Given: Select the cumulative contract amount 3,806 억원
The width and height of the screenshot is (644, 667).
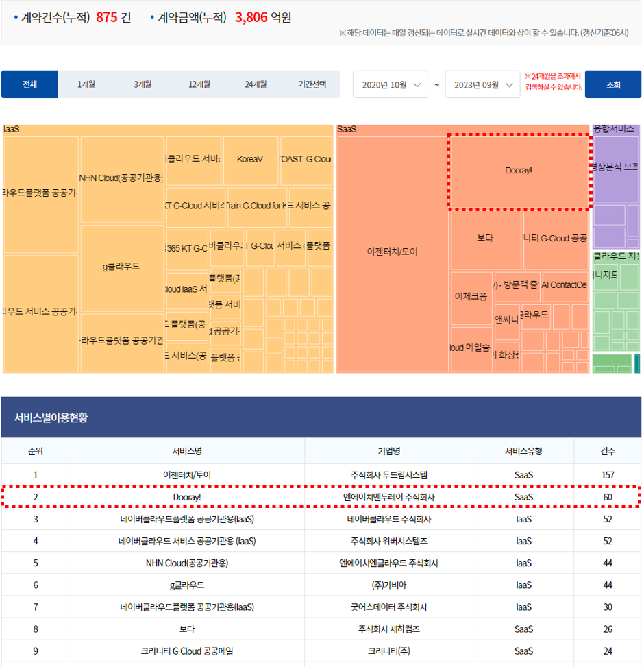Looking at the screenshot, I should (x=263, y=17).
